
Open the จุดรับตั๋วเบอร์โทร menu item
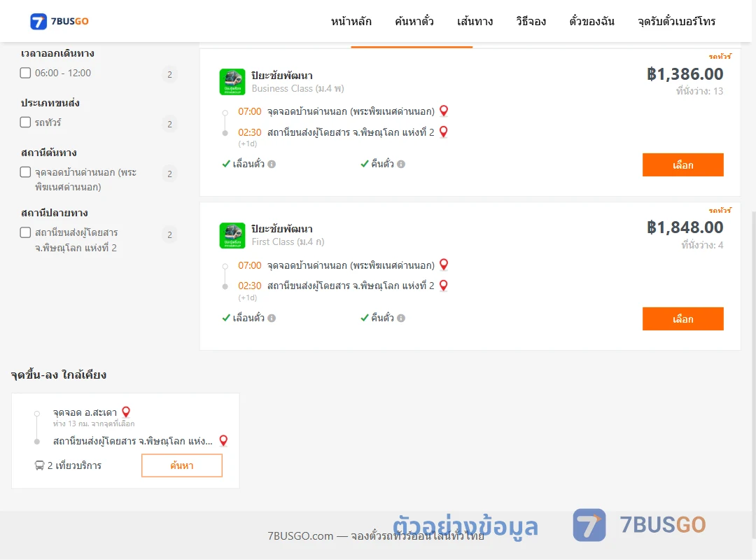[676, 21]
